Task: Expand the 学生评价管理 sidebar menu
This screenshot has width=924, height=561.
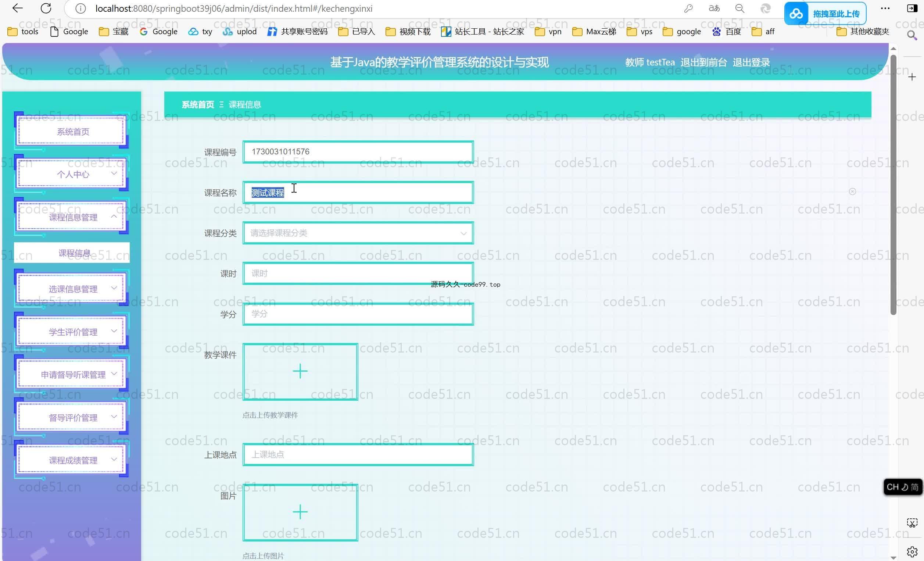Action: [72, 332]
